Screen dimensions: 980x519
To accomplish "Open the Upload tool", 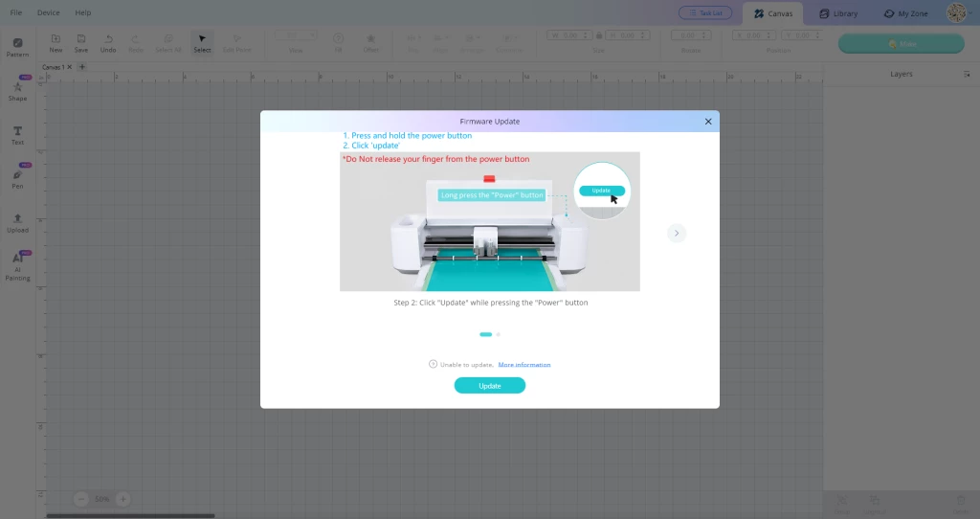I will pos(17,222).
